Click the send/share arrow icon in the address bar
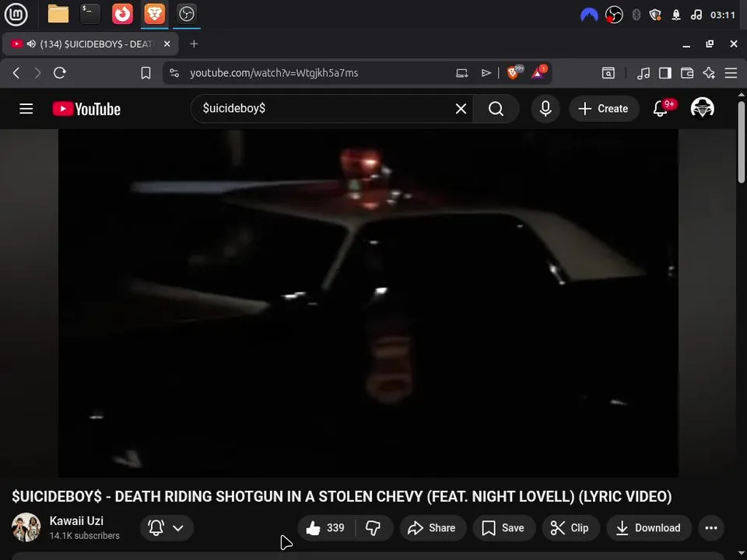Viewport: 747px width, 560px height. point(486,73)
